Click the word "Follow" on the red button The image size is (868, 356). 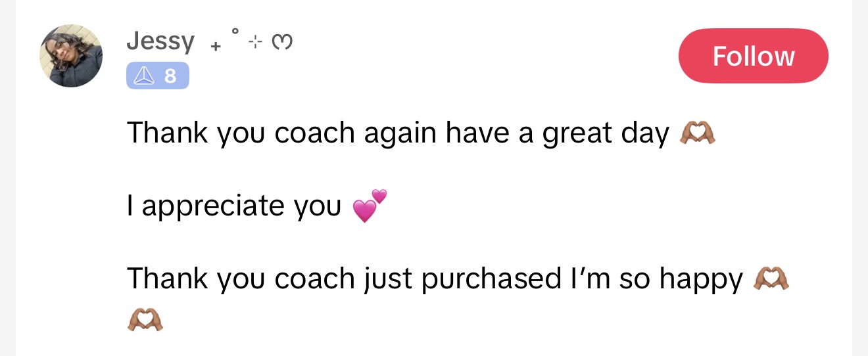753,56
